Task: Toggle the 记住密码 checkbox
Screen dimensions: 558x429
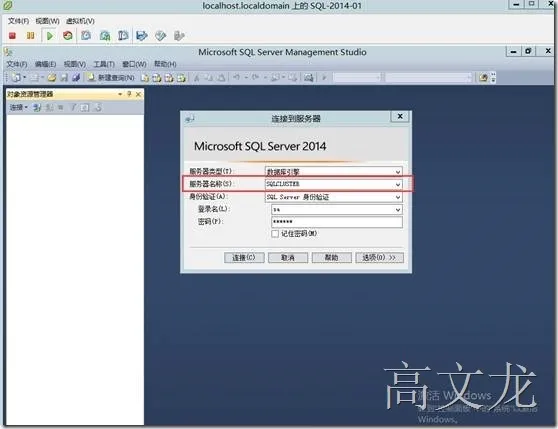Action: [275, 234]
